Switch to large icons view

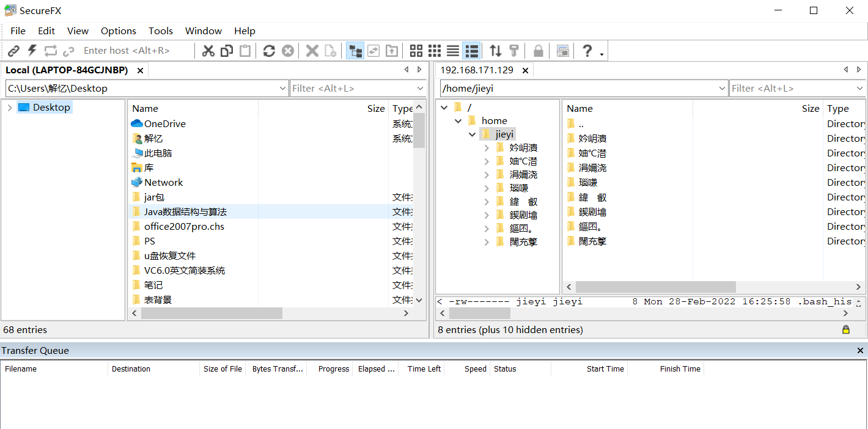[x=416, y=51]
